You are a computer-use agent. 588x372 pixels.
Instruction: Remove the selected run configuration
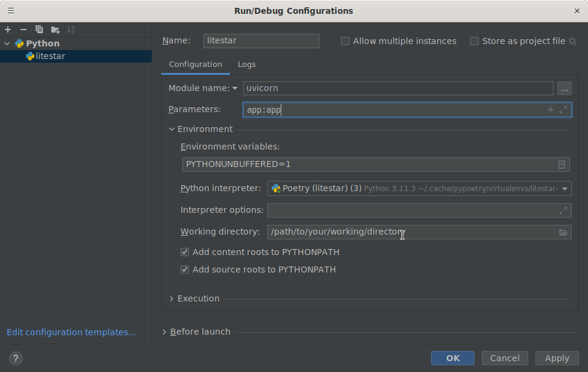(x=22, y=29)
